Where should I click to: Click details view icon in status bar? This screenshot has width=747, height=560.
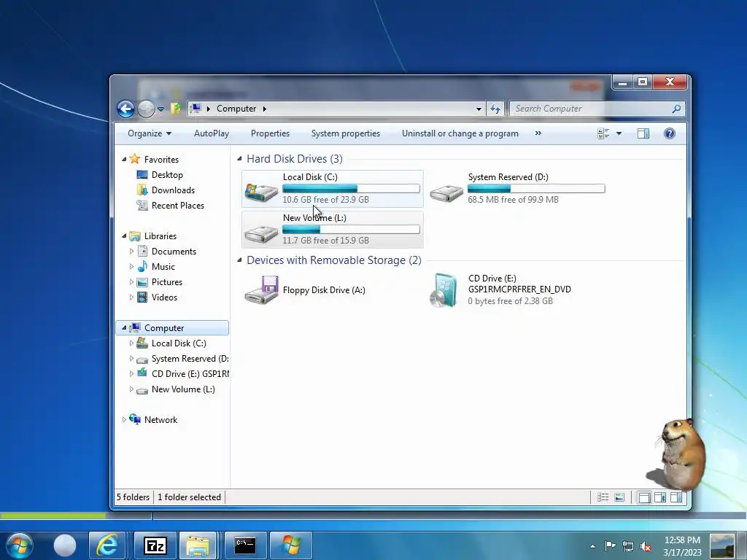603,497
